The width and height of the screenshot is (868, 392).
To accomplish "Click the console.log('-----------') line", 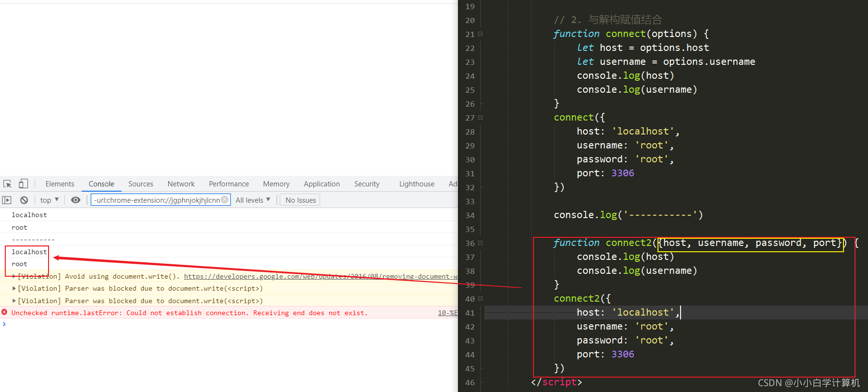I will click(x=628, y=215).
